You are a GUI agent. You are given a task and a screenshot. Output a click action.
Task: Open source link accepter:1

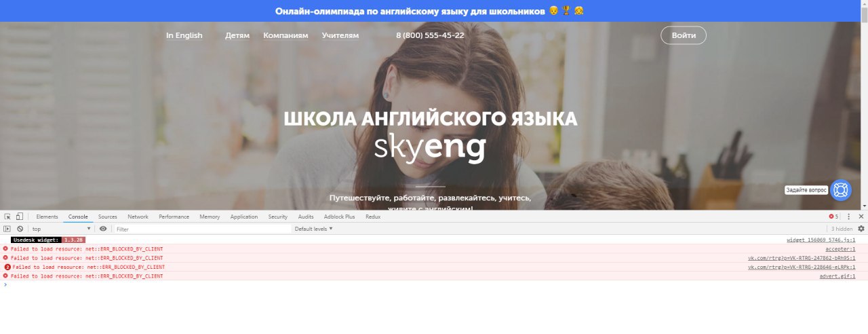click(840, 249)
